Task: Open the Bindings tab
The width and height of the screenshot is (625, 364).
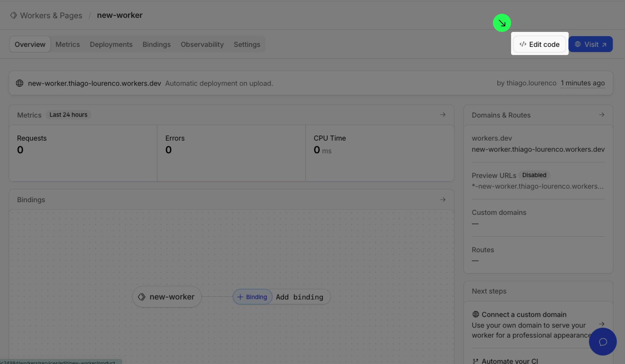Action: coord(156,44)
